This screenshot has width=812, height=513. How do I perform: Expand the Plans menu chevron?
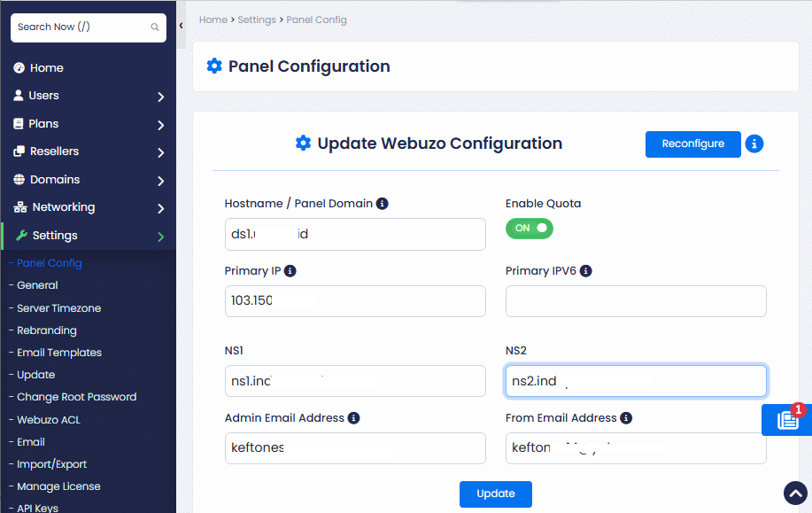pyautogui.click(x=160, y=126)
